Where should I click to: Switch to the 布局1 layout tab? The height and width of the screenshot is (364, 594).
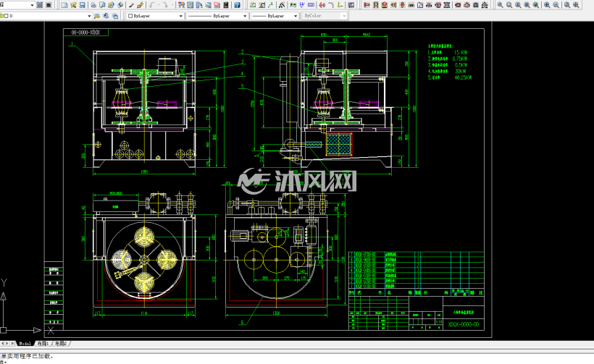point(43,344)
